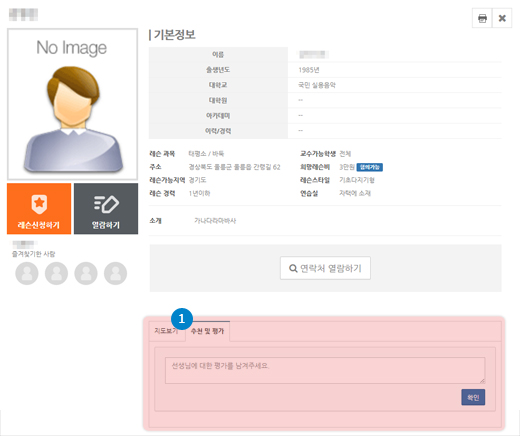The image size is (520, 436).
Task: Click the lesson fee 3만원
Action: pos(347,167)
